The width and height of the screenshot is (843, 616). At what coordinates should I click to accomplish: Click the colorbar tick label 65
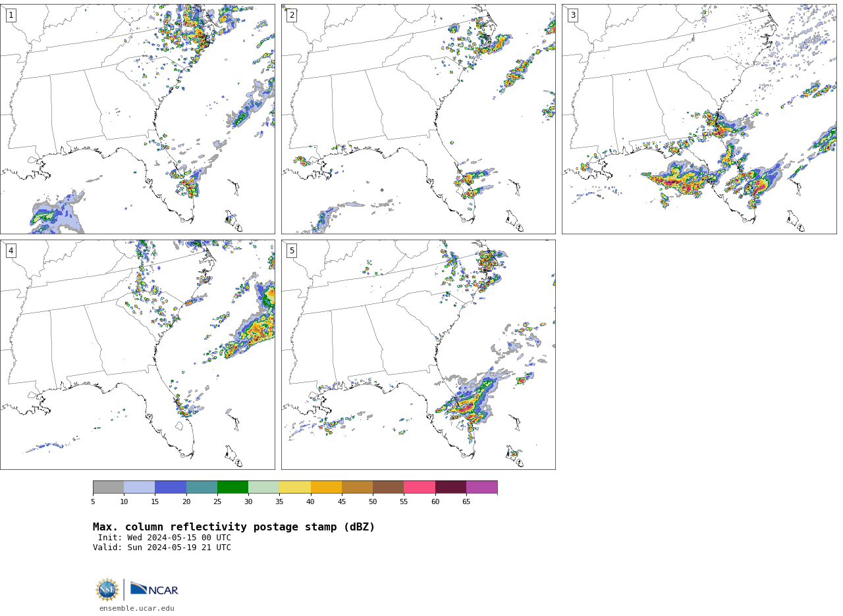[x=466, y=502]
